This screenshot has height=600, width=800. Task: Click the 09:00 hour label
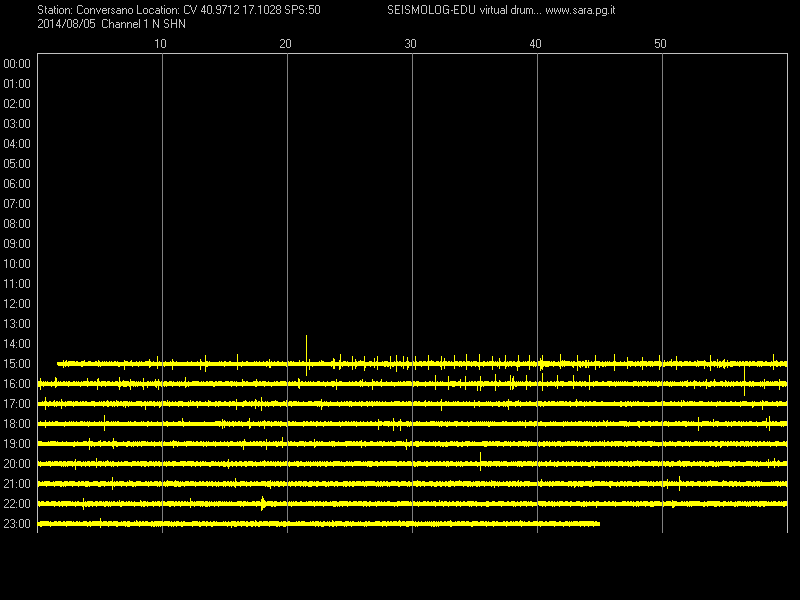17,244
